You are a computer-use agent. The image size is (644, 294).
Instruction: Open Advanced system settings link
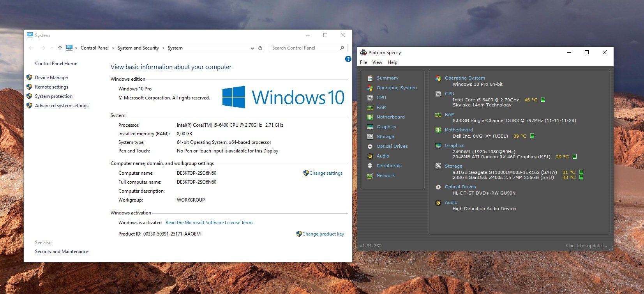[62, 106]
